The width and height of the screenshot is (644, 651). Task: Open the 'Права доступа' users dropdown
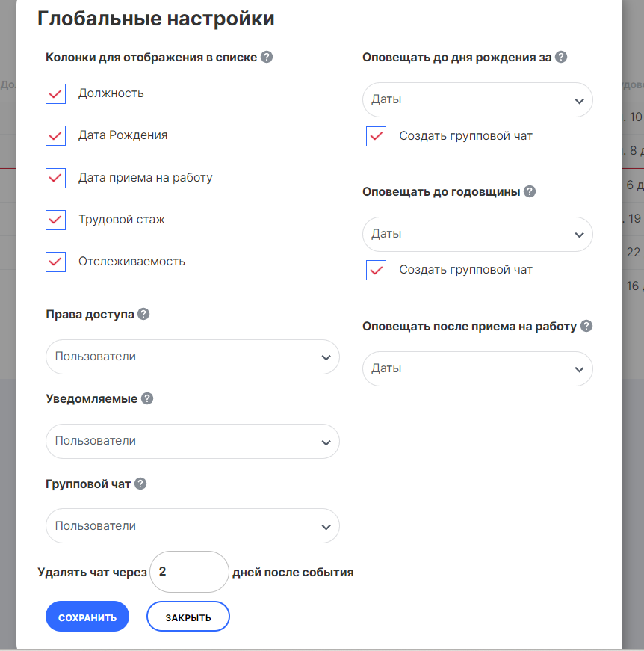192,357
